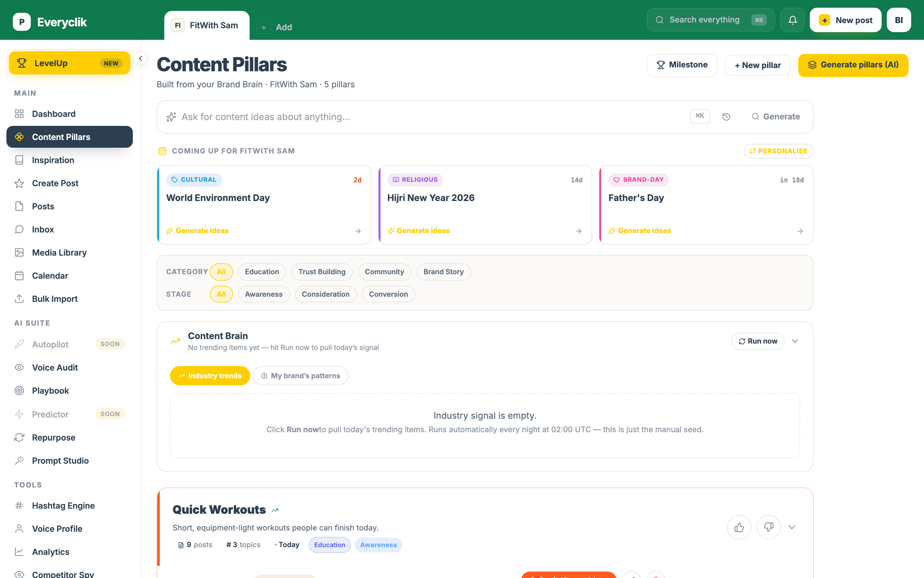Screen dimensions: 924x578
Task: Click the Calendar icon in the sidebar
Action: pyautogui.click(x=19, y=276)
